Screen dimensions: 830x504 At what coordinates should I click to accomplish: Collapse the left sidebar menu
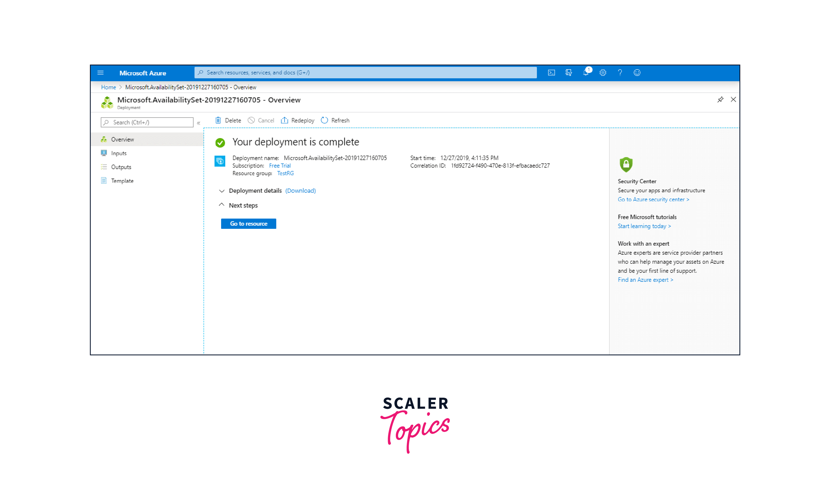[199, 123]
